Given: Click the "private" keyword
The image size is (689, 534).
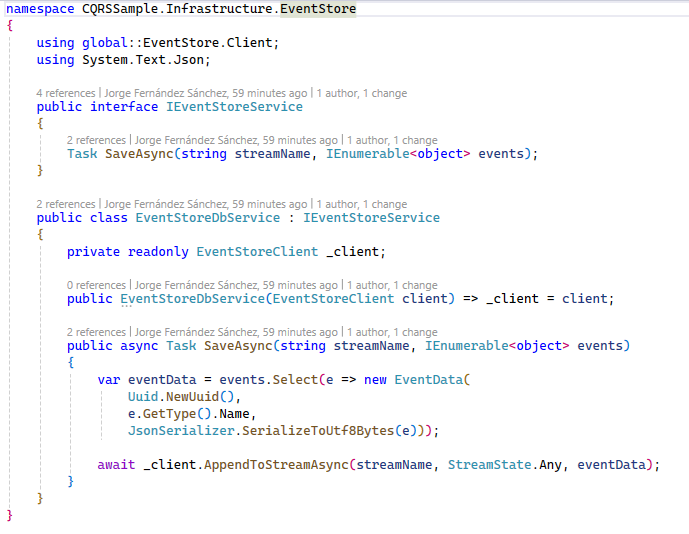Looking at the screenshot, I should [x=93, y=252].
